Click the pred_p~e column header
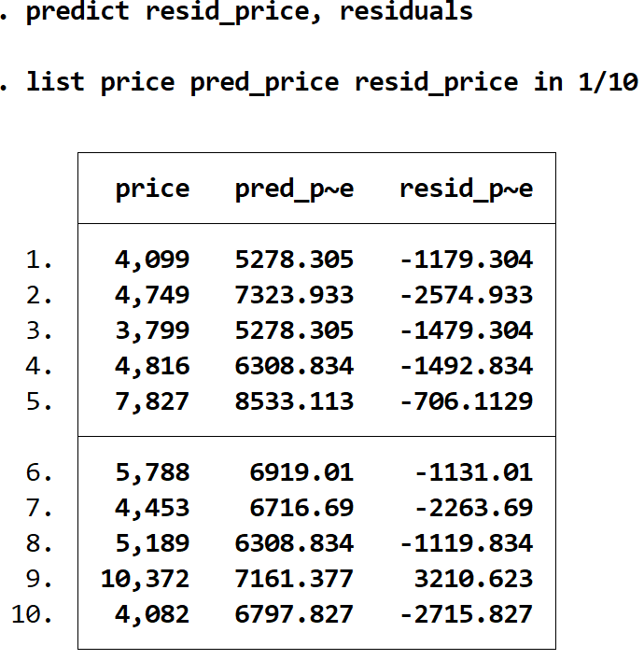The height and width of the screenshot is (660, 644). (x=294, y=189)
